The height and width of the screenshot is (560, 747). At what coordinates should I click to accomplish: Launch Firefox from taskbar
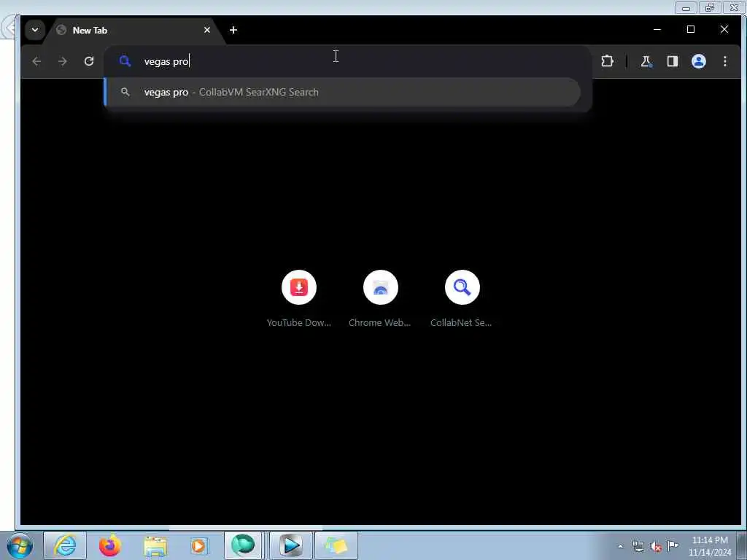[110, 545]
